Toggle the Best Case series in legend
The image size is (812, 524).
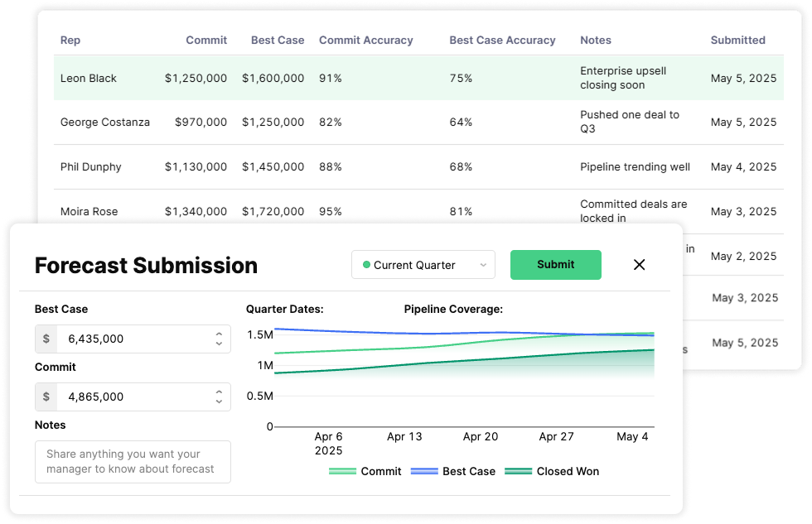coord(454,471)
